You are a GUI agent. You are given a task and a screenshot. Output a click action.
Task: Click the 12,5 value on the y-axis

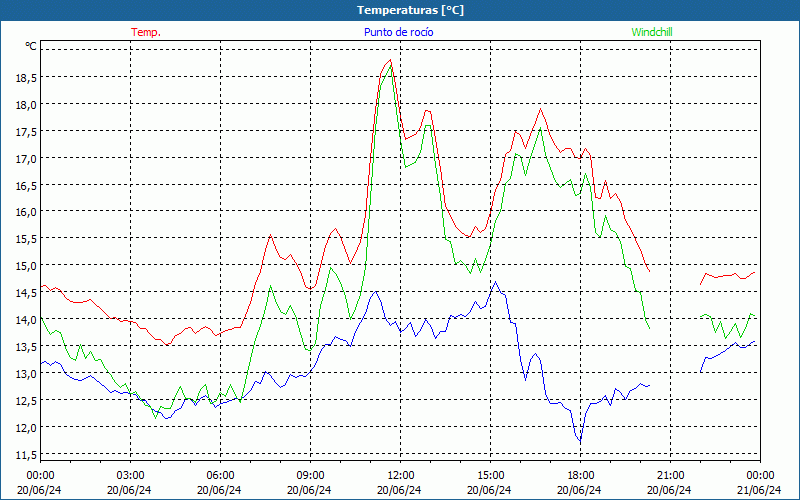click(x=26, y=401)
